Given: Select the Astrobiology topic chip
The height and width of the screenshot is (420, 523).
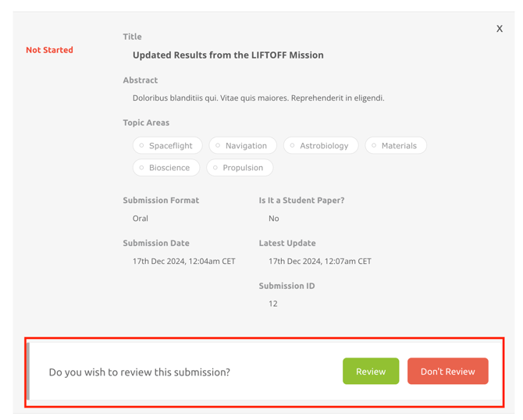Looking at the screenshot, I should coord(321,146).
